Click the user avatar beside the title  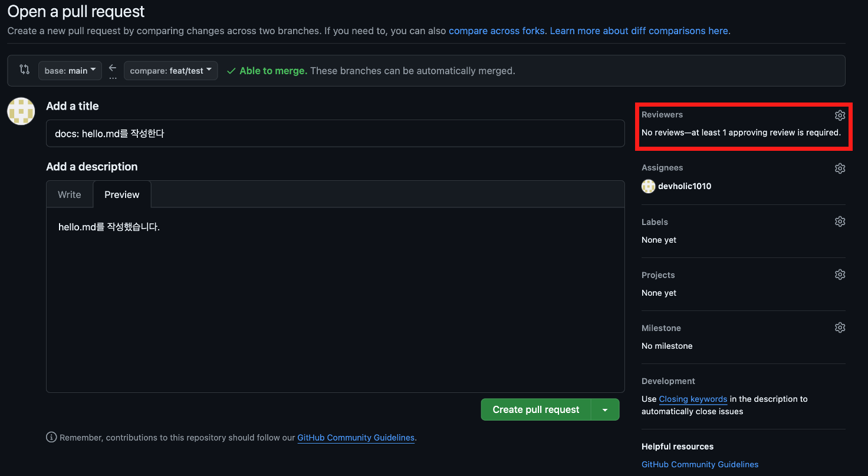click(x=21, y=111)
